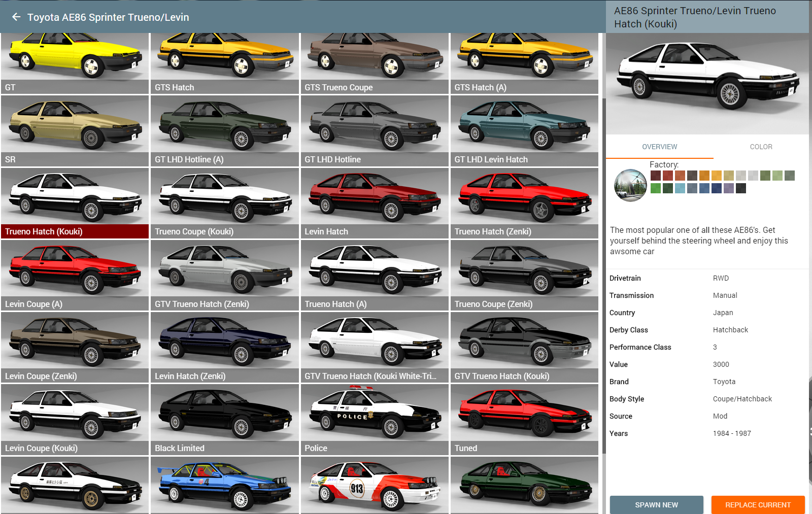Image resolution: width=812 pixels, height=514 pixels.
Task: Select the black GTV Trueno Hatch (Kouki) card
Action: [x=524, y=348]
